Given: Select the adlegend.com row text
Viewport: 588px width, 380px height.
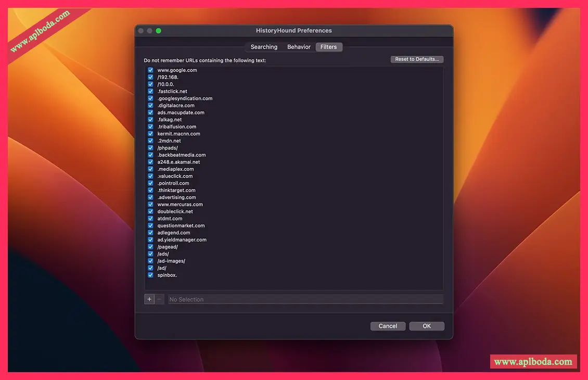Looking at the screenshot, I should coord(174,233).
